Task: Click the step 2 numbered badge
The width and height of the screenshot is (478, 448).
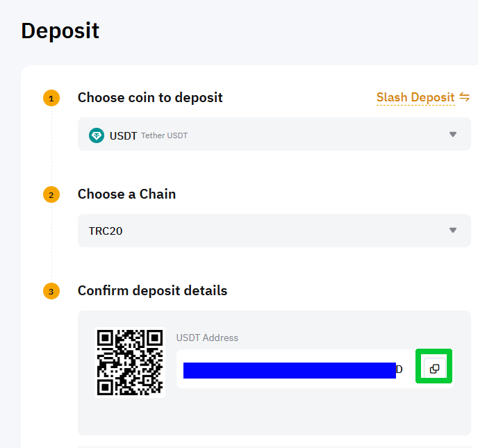Action: click(51, 194)
